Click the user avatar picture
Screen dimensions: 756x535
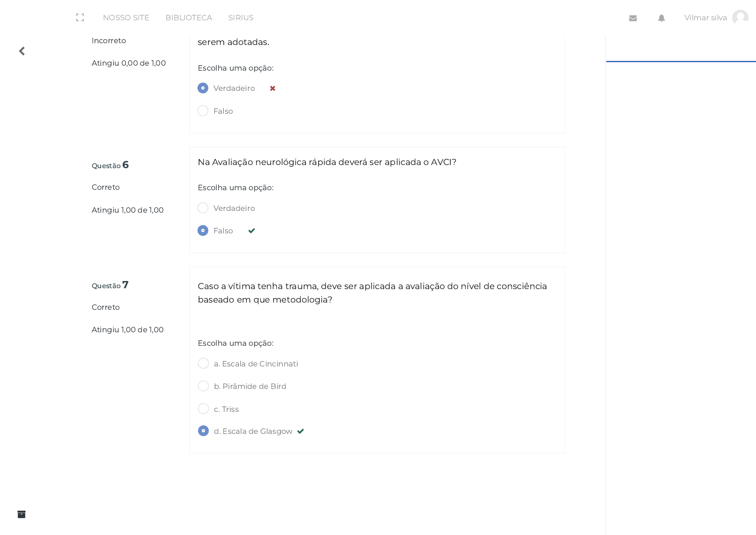[740, 18]
